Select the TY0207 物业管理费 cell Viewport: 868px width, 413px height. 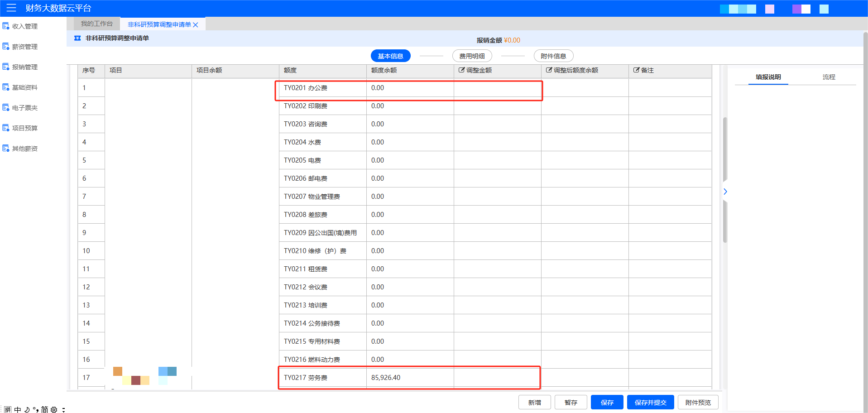pos(322,197)
